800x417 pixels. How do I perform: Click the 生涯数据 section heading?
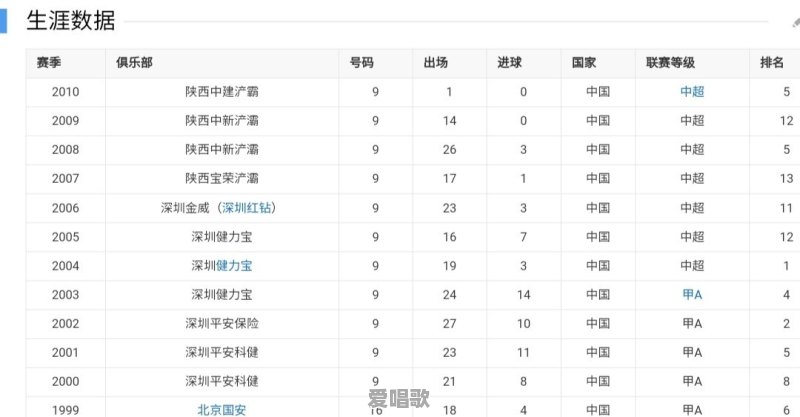(71, 21)
